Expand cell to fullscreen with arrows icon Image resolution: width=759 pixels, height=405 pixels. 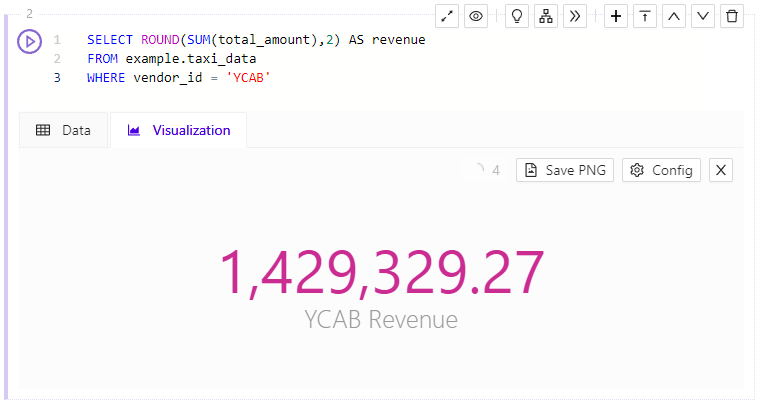[x=447, y=16]
